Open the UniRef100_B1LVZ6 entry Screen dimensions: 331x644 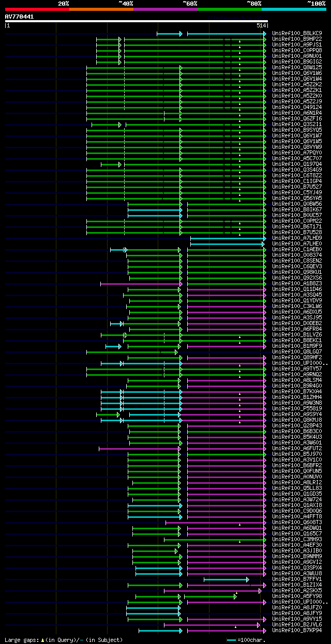coord(297,334)
